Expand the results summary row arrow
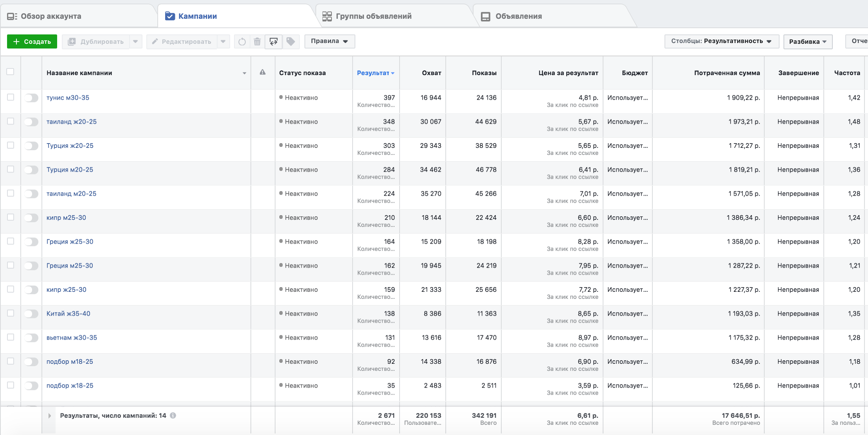This screenshot has width=868, height=435. coord(50,416)
